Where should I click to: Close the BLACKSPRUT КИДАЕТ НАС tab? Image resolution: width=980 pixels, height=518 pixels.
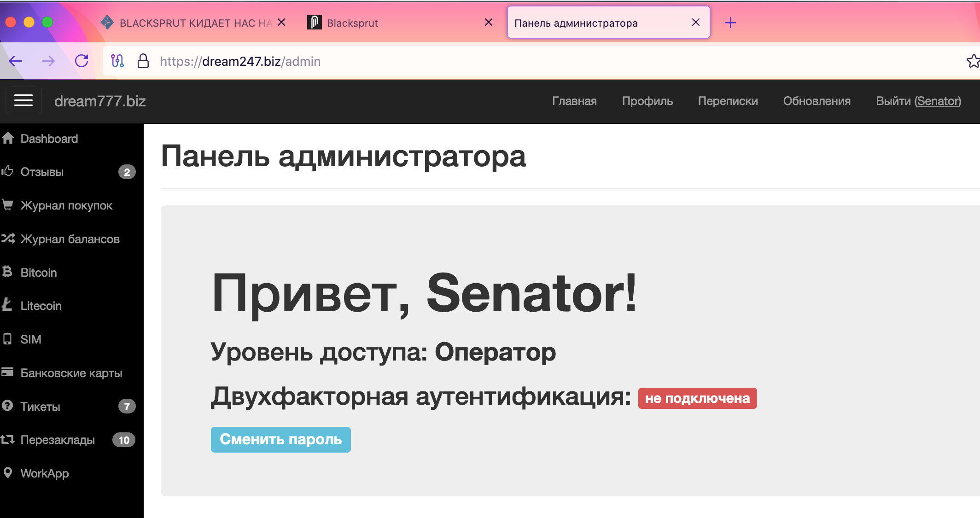click(x=281, y=22)
